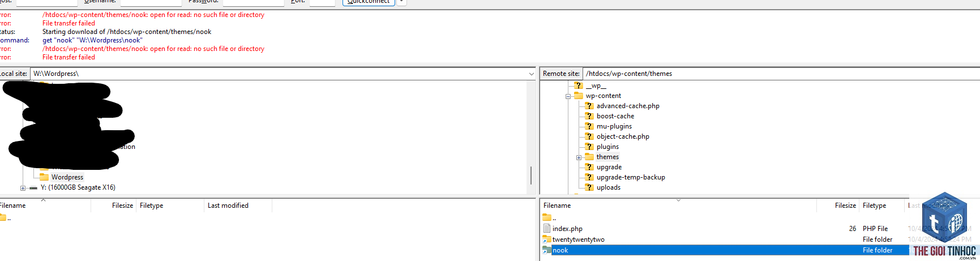The image size is (980, 261).
Task: Click the File folder cell for twentytwentytwo
Action: (x=878, y=239)
